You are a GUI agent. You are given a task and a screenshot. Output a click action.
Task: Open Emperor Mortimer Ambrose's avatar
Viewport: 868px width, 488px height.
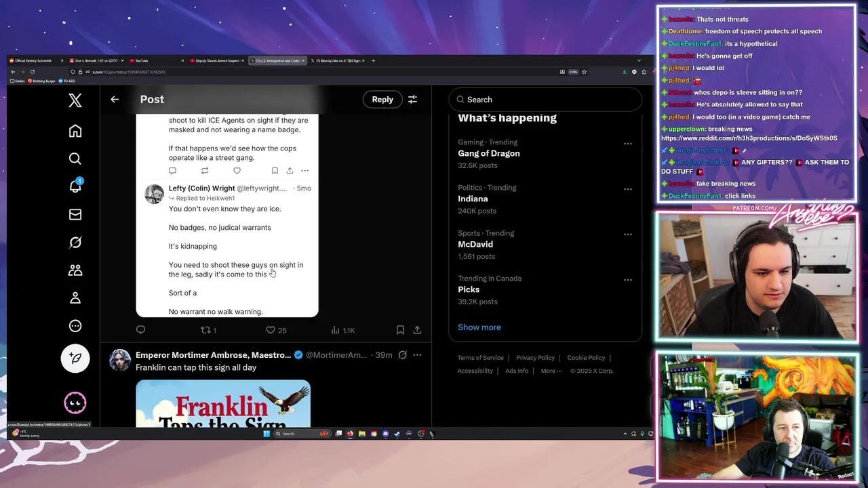coord(120,361)
